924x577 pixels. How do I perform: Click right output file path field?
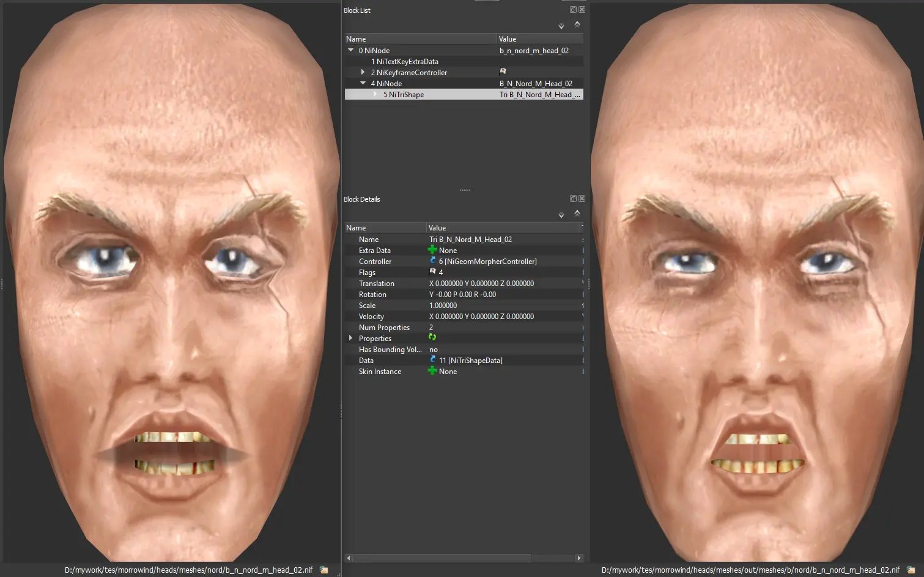point(750,570)
